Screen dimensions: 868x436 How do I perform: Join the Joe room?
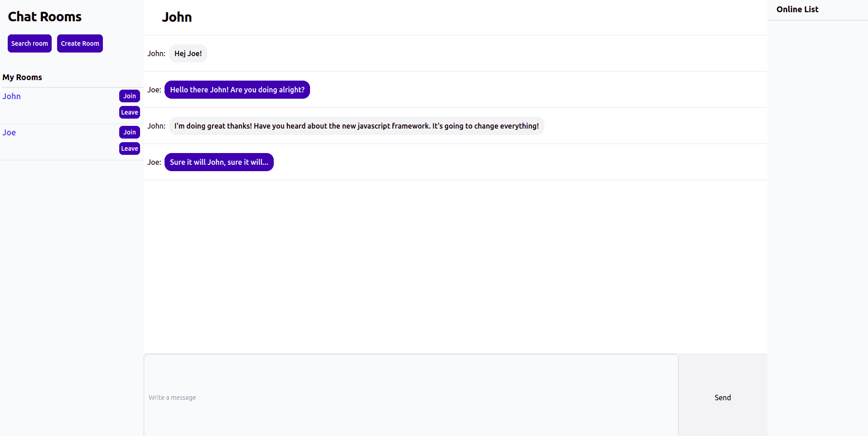click(x=130, y=132)
